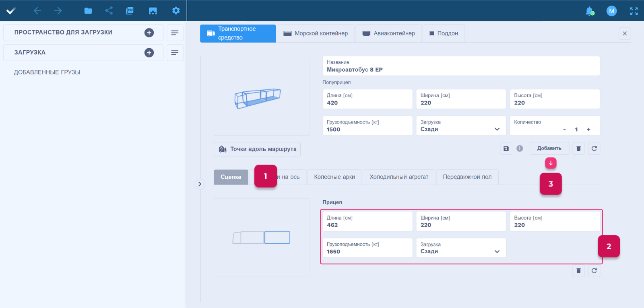The image size is (644, 308).
Task: Toggle fullscreen mode icon
Action: pyautogui.click(x=634, y=11)
